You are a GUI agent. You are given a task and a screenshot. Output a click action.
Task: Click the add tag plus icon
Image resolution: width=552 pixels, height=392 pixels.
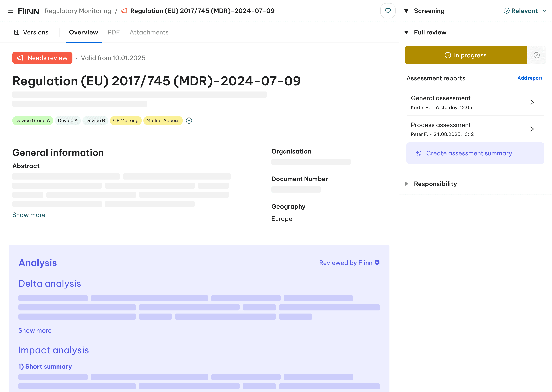[x=189, y=121]
